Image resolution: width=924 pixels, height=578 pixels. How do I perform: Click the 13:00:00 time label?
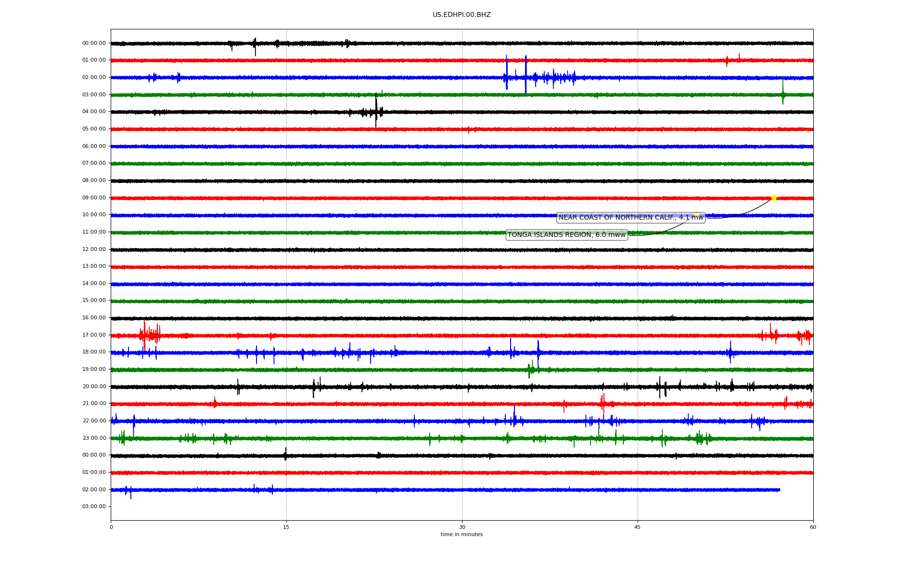click(94, 266)
